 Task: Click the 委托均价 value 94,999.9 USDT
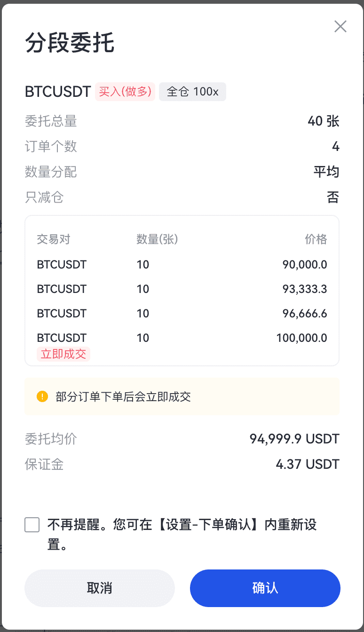pyautogui.click(x=294, y=439)
